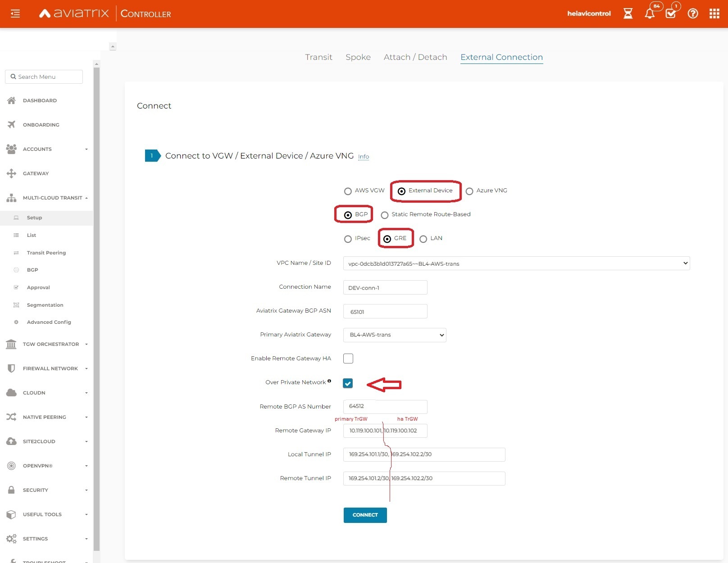The width and height of the screenshot is (728, 563).
Task: Click the Connect button
Action: pos(365,515)
